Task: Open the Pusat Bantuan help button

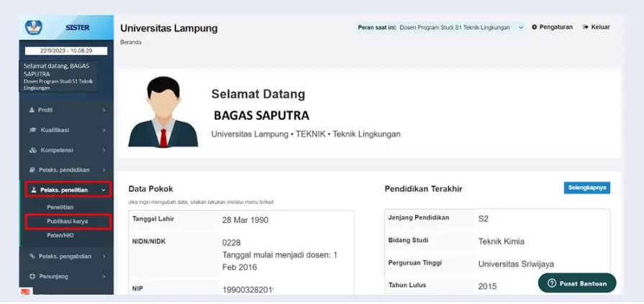Action: [x=577, y=283]
